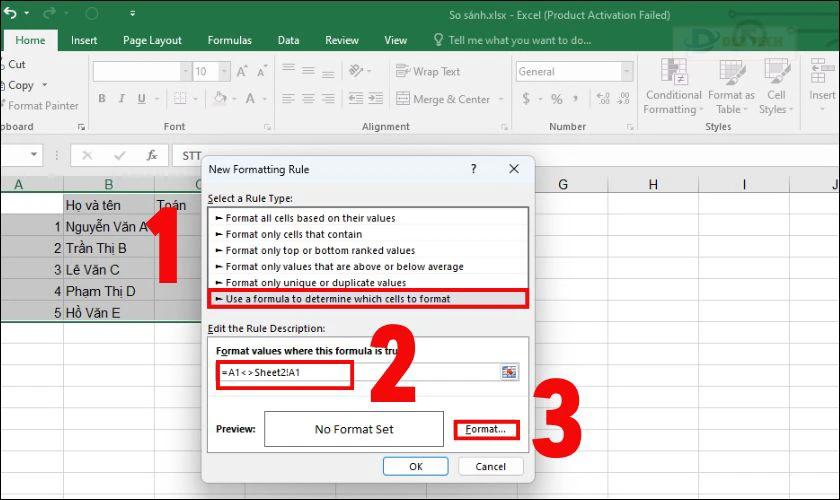Align text right
This screenshot has width=840, height=500.
pos(328,99)
